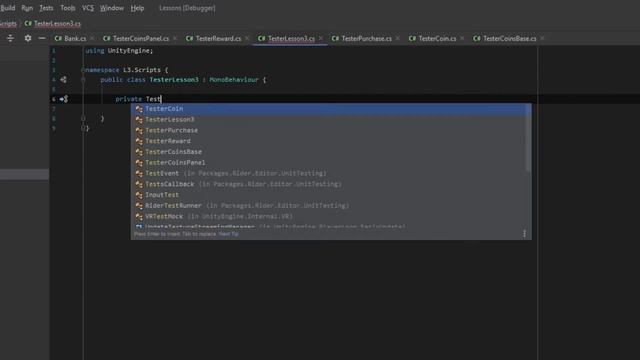Click the class icon beside TesterCoin suggestion
640x360 pixels.
139,109
